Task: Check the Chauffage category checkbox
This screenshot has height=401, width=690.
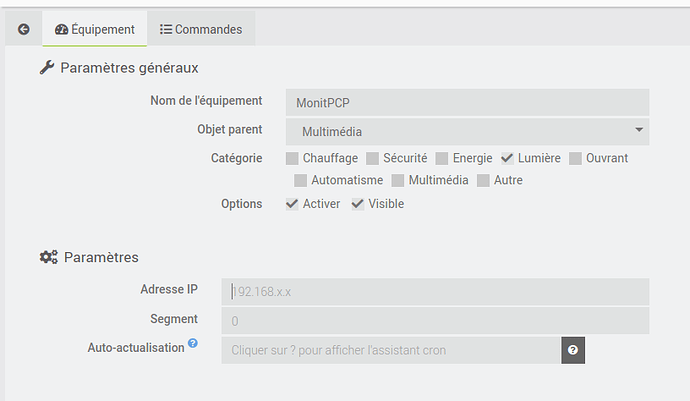Action: coord(292,158)
